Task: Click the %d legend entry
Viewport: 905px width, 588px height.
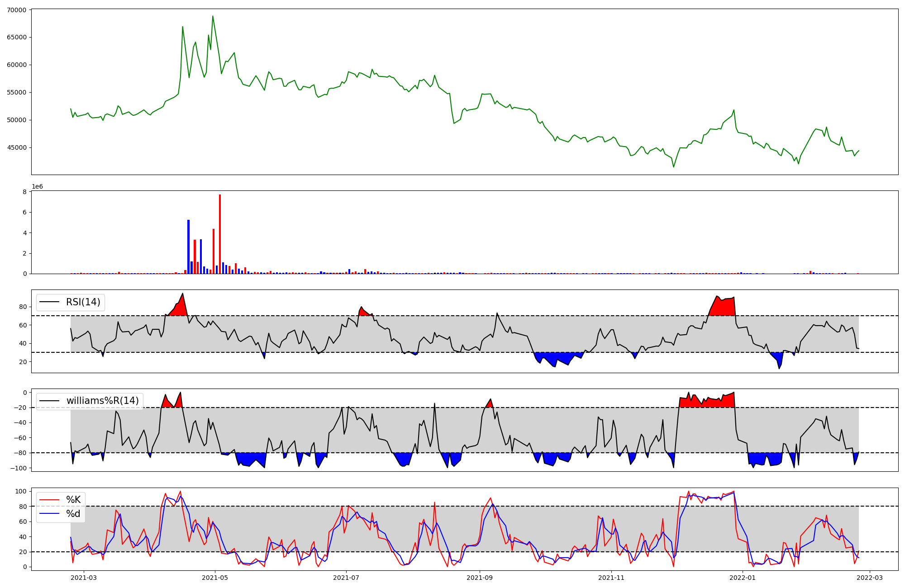Action: click(x=73, y=514)
